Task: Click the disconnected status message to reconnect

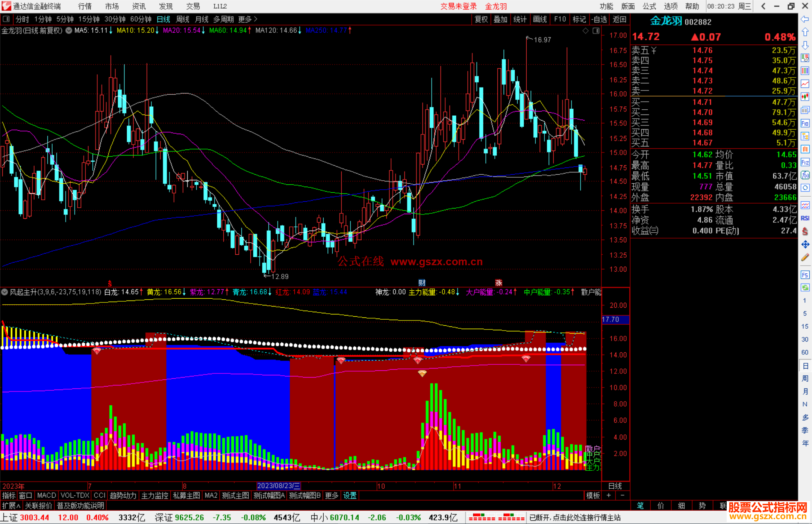Action: 575,518
